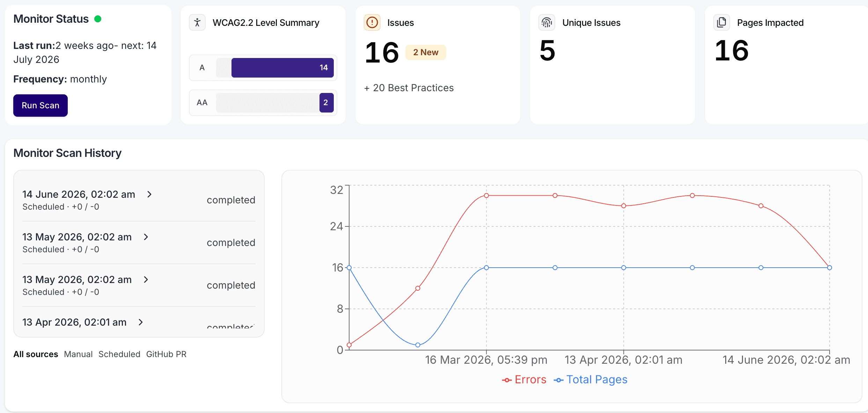868x413 pixels.
Task: Select the All sources filter tab
Action: point(36,354)
